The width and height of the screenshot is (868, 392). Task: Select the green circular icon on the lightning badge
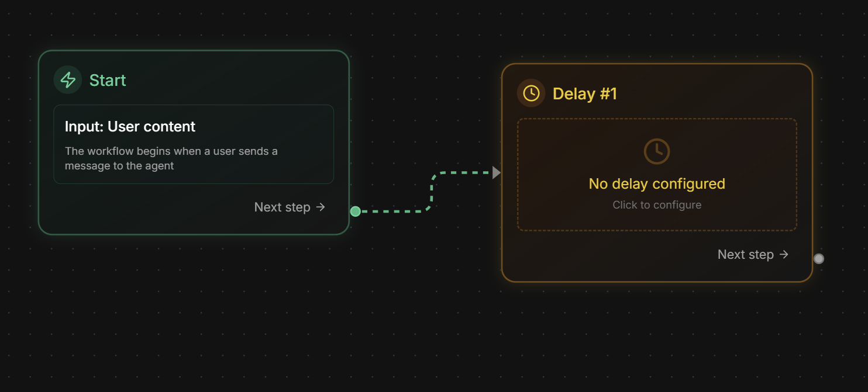pos(67,79)
